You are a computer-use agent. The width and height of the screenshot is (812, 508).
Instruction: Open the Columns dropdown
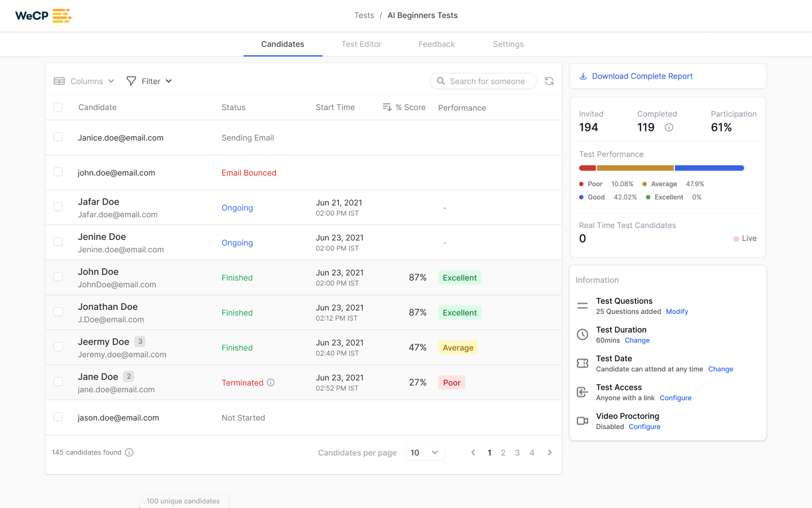[x=83, y=81]
